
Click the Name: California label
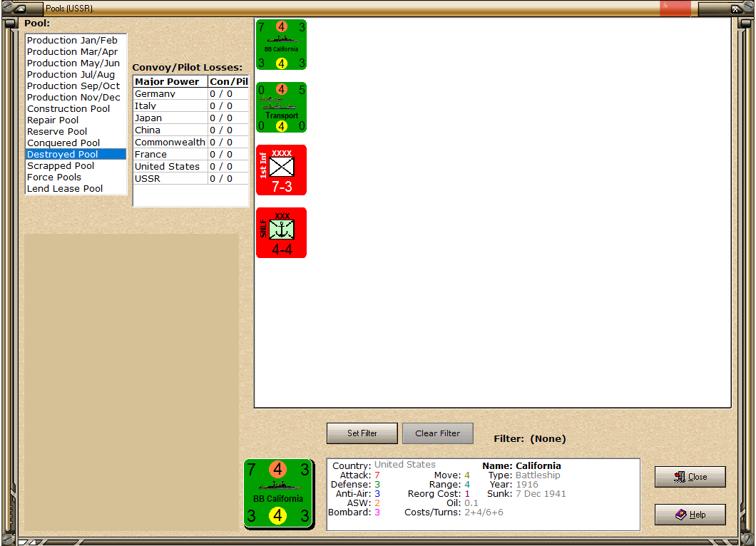point(521,466)
